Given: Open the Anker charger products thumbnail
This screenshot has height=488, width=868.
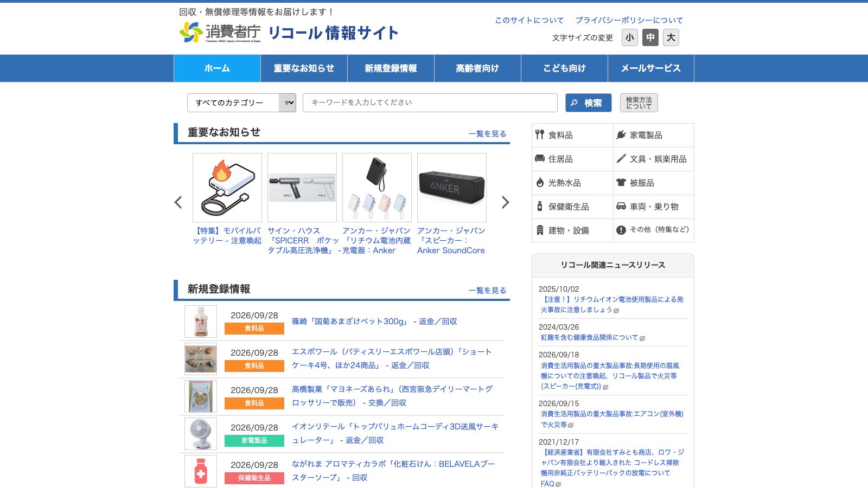Looking at the screenshot, I should 377,188.
